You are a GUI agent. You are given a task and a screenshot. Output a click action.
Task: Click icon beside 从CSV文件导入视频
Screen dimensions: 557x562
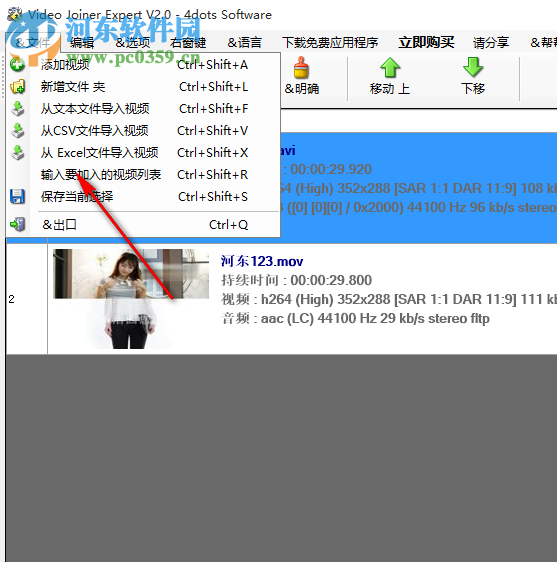pyautogui.click(x=17, y=131)
